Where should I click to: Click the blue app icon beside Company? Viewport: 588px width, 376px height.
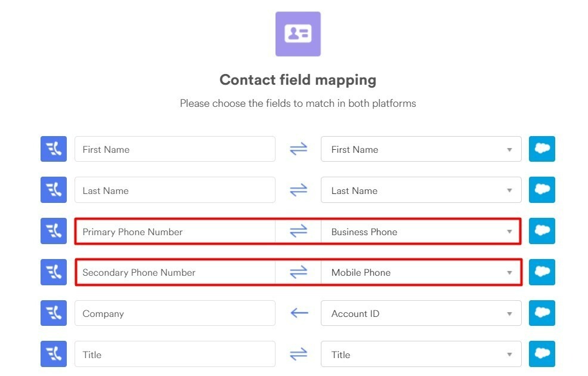pos(54,313)
